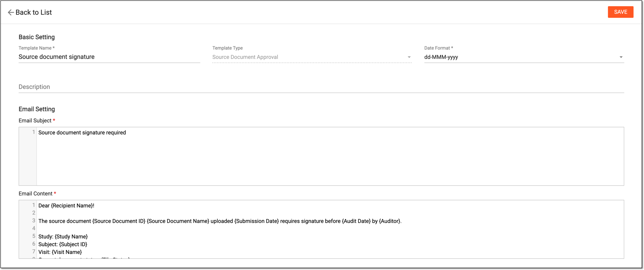The width and height of the screenshot is (644, 270).
Task: Open the Template Type dropdown
Action: pyautogui.click(x=312, y=57)
